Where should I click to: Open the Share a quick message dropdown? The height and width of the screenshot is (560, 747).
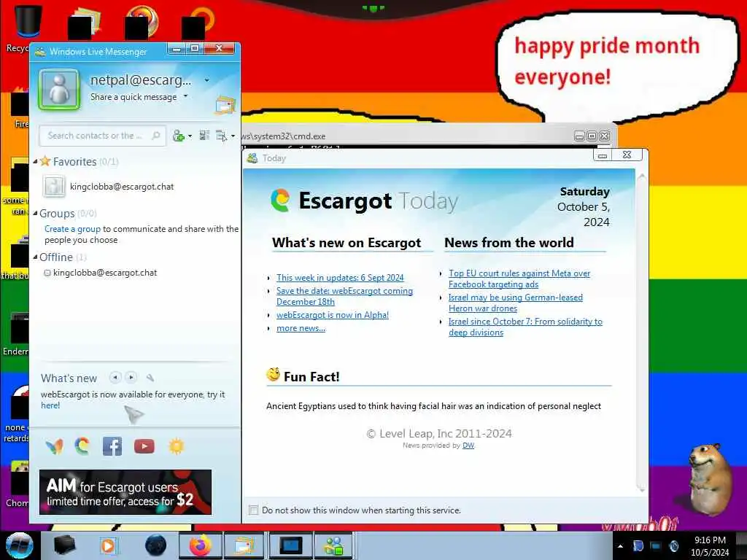pyautogui.click(x=186, y=96)
